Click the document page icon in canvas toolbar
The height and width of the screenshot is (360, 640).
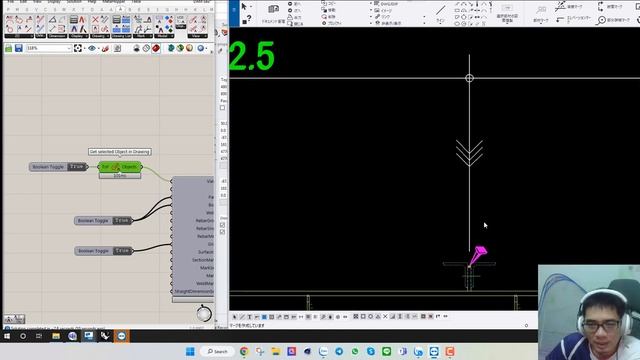pos(117,48)
